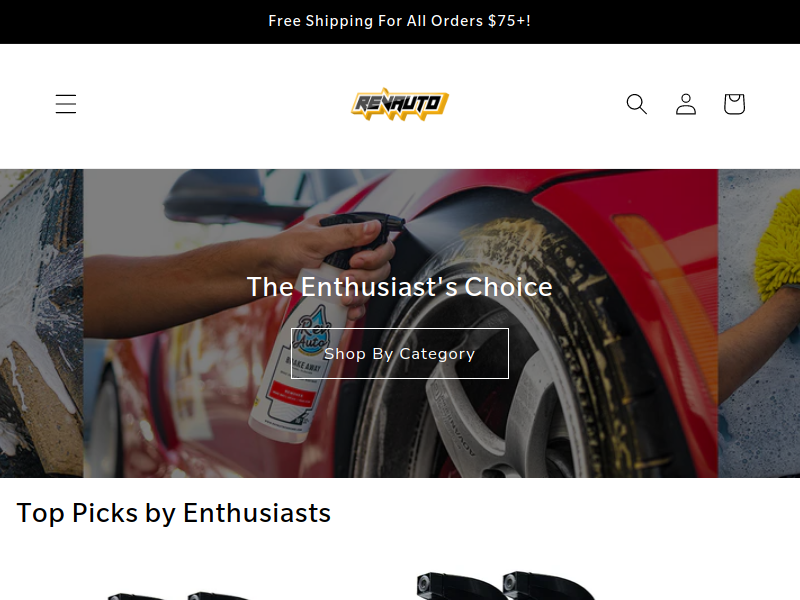Click the Free Shipping announcement text
The image size is (800, 600).
(x=399, y=21)
